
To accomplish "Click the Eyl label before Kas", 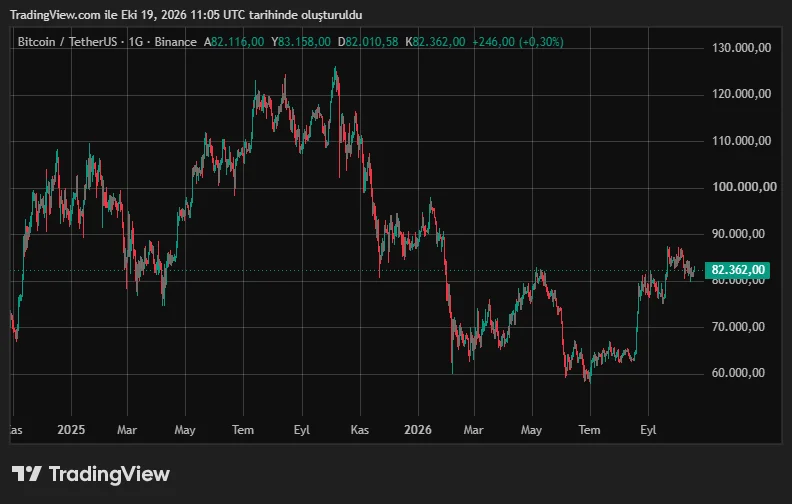I will click(302, 430).
